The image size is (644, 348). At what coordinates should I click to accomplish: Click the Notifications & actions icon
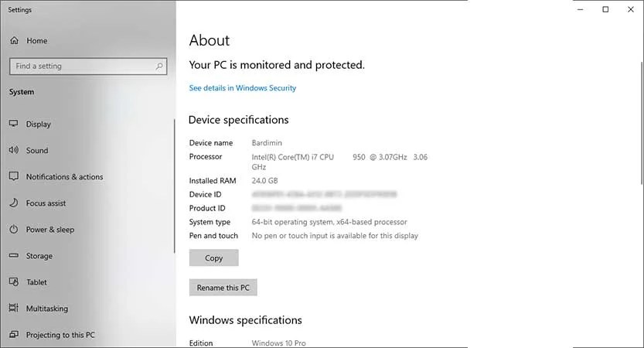(14, 176)
